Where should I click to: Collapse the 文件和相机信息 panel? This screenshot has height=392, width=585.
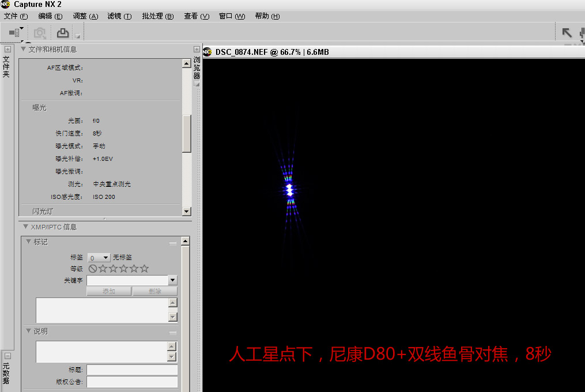click(23, 50)
